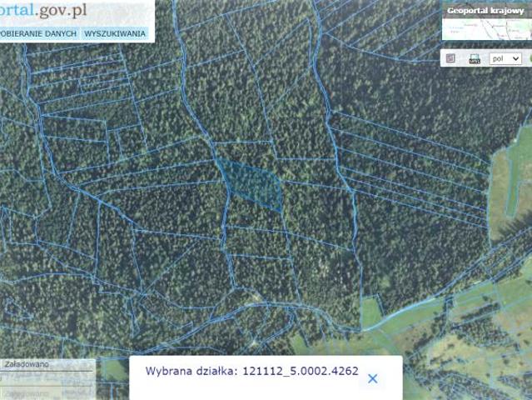
Task: Click parcel number 121112_5.0002.4262 text
Action: 301,371
